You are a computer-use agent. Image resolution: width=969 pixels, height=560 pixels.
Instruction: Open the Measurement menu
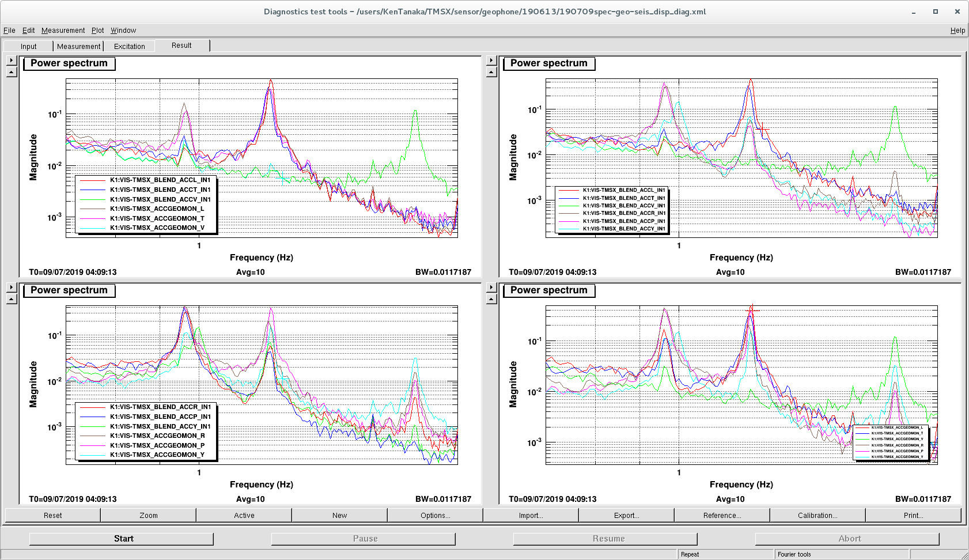point(63,31)
